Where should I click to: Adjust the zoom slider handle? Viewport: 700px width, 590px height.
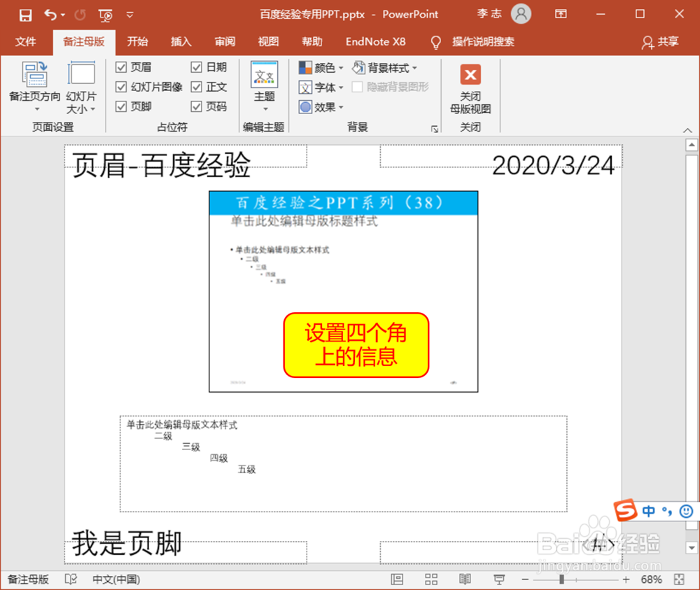[561, 580]
